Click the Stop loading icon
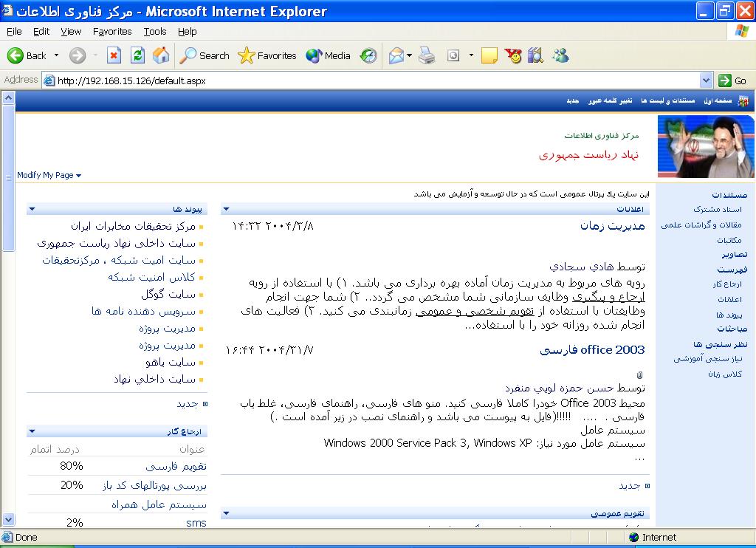Screen dimensions: 756x548 [114, 55]
